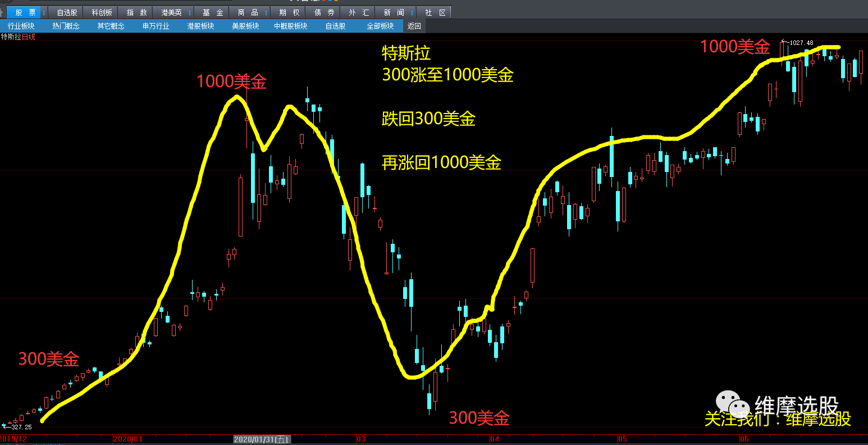This screenshot has width=868, height=445.
Task: Select the 申万行业 category
Action: [x=156, y=26]
